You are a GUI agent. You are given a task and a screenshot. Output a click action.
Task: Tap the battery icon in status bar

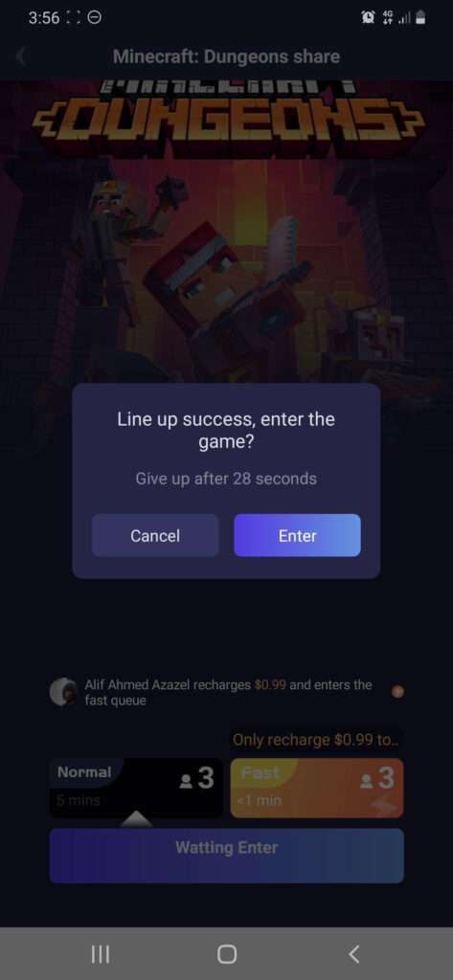point(420,18)
